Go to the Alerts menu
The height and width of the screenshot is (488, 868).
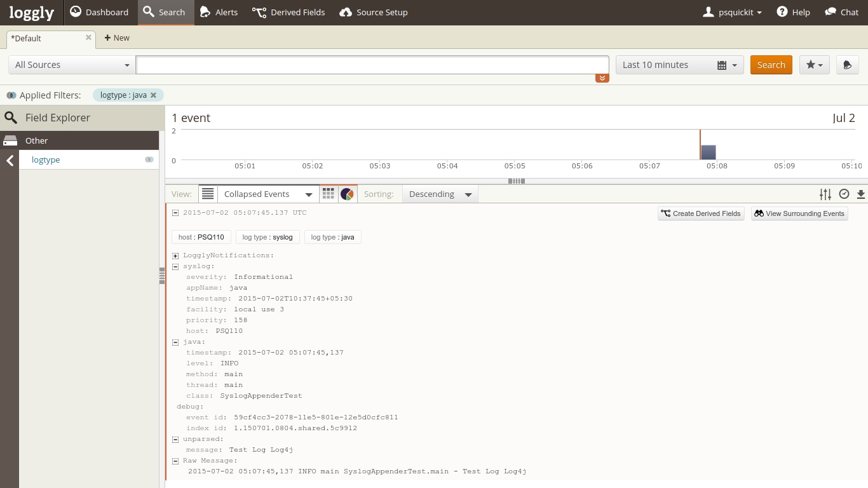[x=219, y=12]
